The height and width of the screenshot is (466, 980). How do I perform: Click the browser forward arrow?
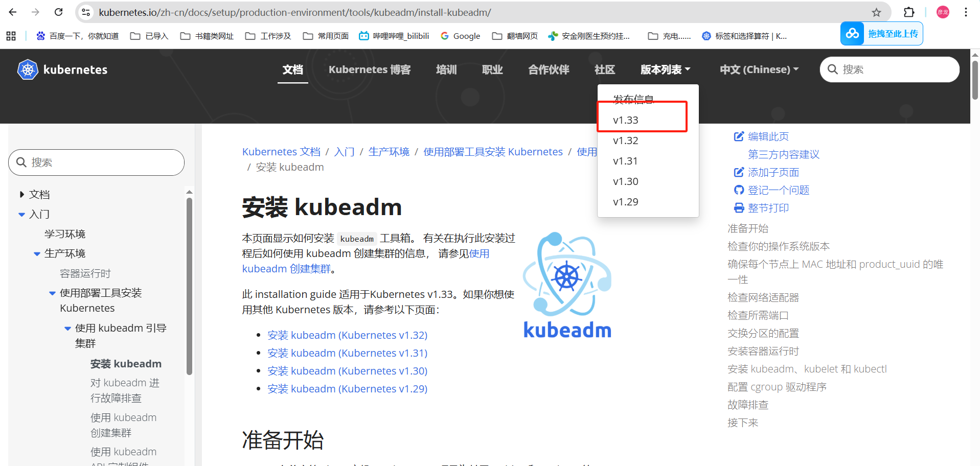[35, 12]
